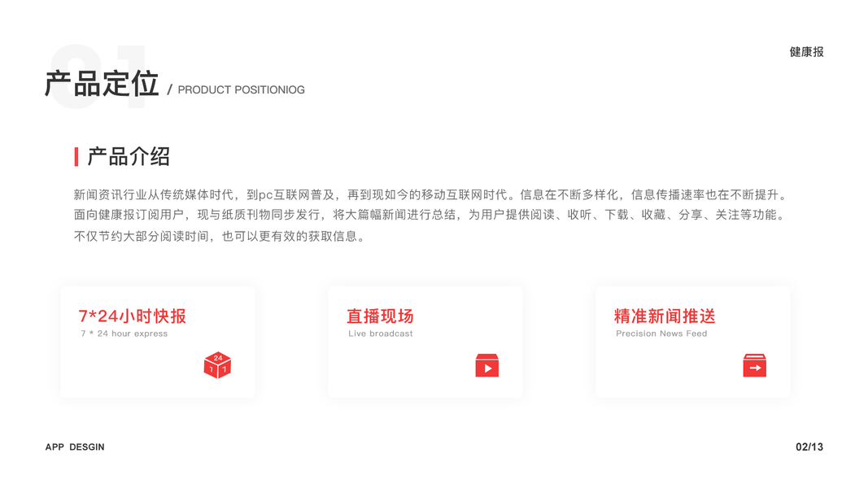Screen dimensions: 868x488
Task: Click the paragraph line starting 不仅节约大部分
Action: 220,236
